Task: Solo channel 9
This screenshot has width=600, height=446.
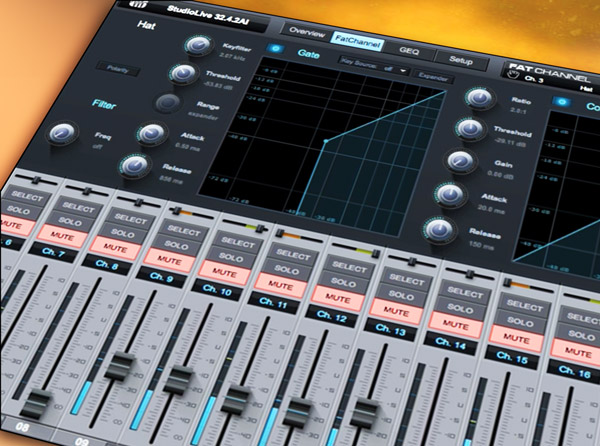Action: (x=177, y=245)
